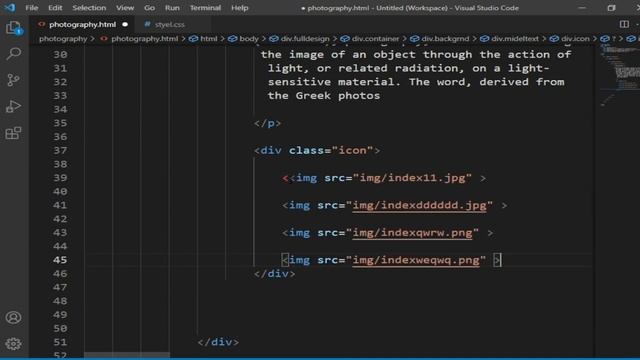Click line number 37 in gutter
The image size is (640, 360).
click(60, 151)
